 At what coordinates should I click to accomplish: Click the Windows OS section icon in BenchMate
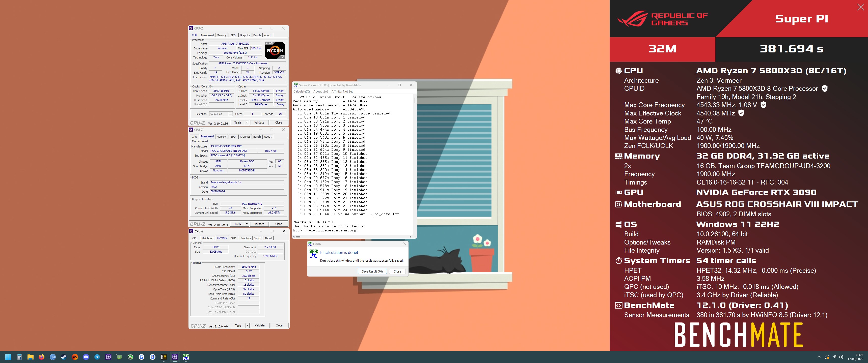pos(619,224)
